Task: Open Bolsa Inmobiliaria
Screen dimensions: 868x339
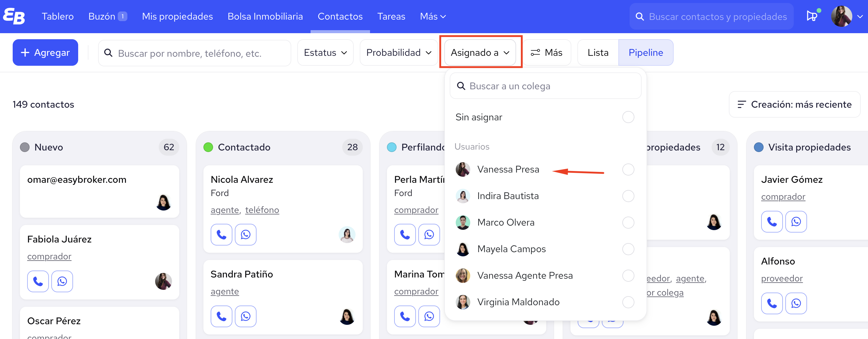Action: click(265, 16)
